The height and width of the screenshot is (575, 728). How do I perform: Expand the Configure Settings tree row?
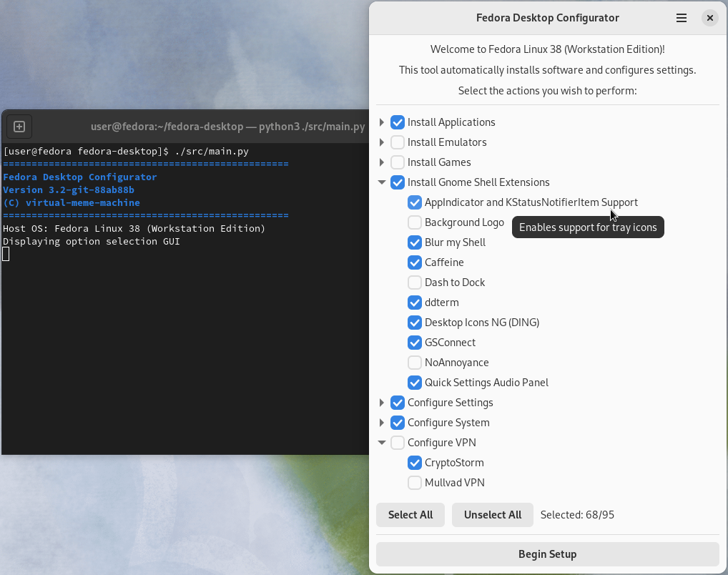point(382,402)
